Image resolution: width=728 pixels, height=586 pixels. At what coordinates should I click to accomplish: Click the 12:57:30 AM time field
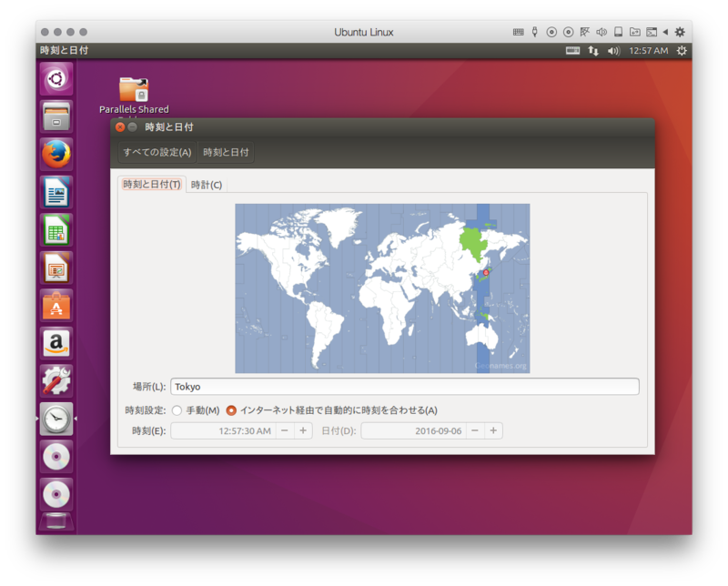point(223,431)
